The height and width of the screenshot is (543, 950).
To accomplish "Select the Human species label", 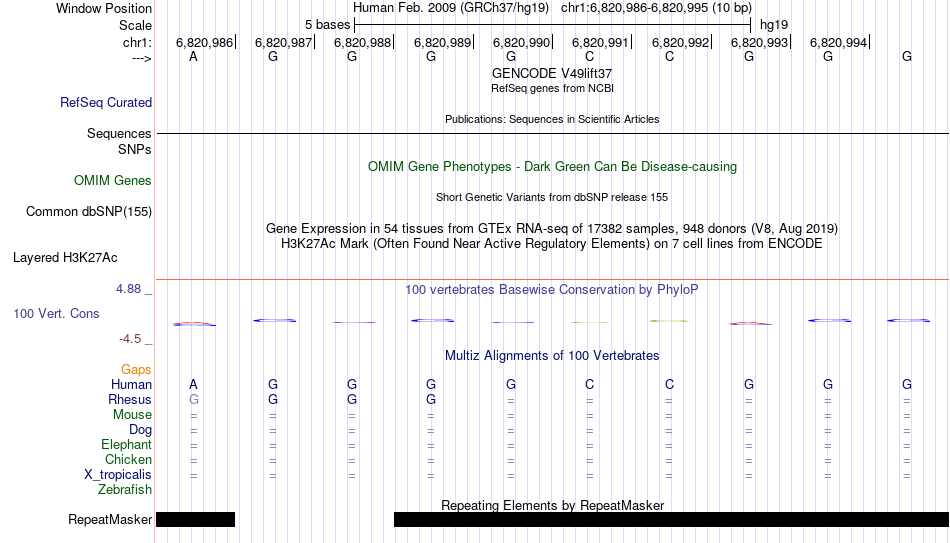I will (x=131, y=384).
